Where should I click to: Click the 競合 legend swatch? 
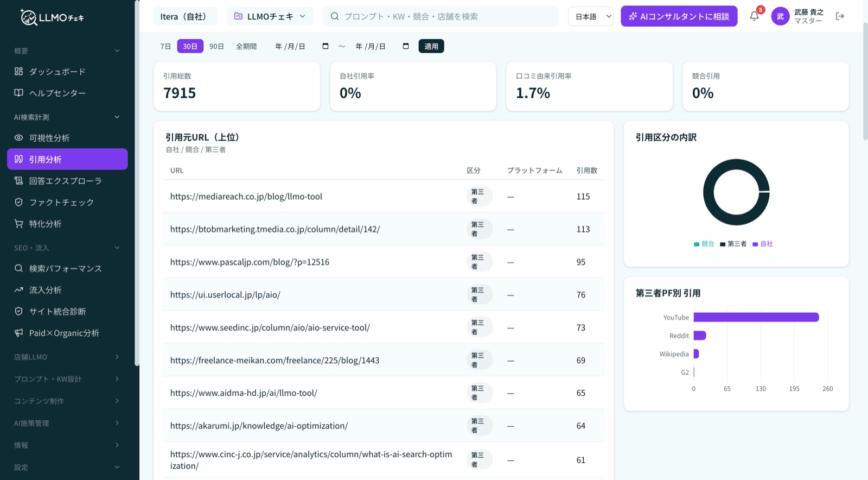(697, 244)
